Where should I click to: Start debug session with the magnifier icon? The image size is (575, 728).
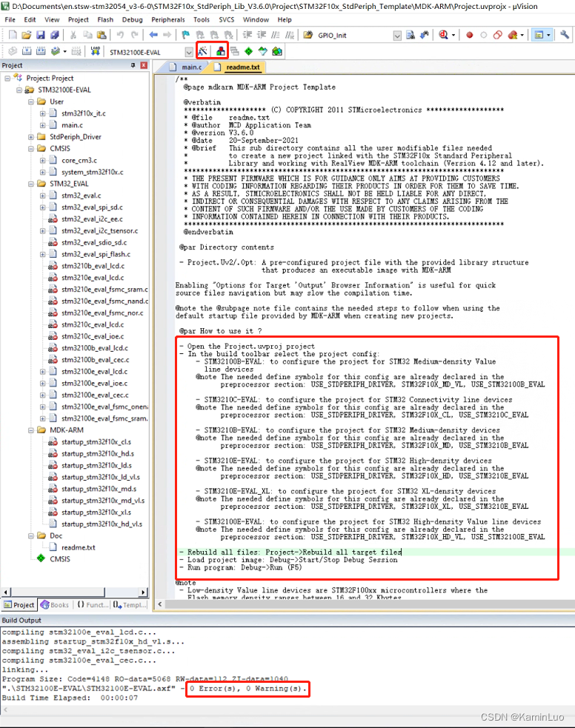pyautogui.click(x=444, y=35)
